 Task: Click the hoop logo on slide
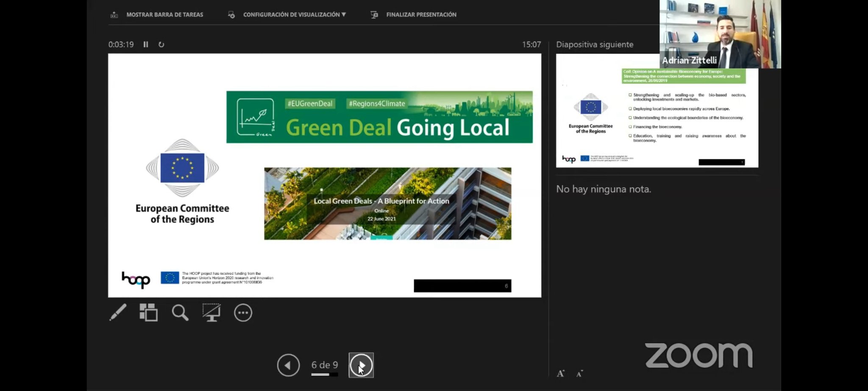click(136, 280)
